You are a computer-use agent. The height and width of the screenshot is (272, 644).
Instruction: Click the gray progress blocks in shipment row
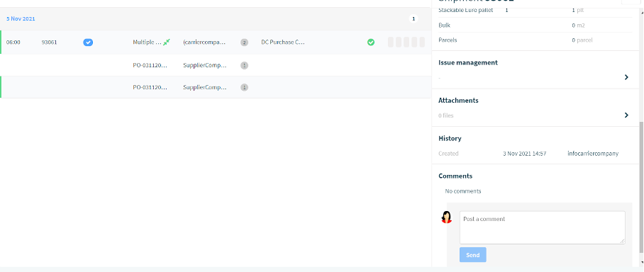[x=406, y=42]
